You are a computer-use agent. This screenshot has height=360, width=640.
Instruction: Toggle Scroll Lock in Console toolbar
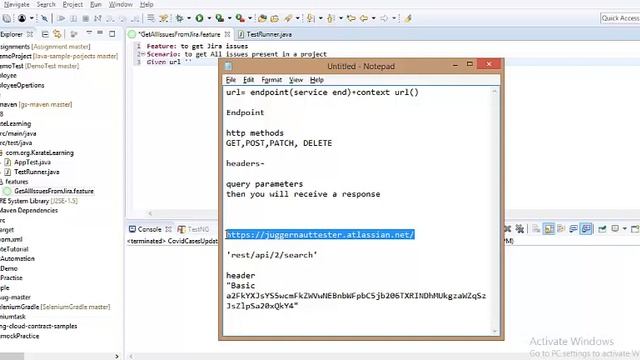click(x=549, y=229)
